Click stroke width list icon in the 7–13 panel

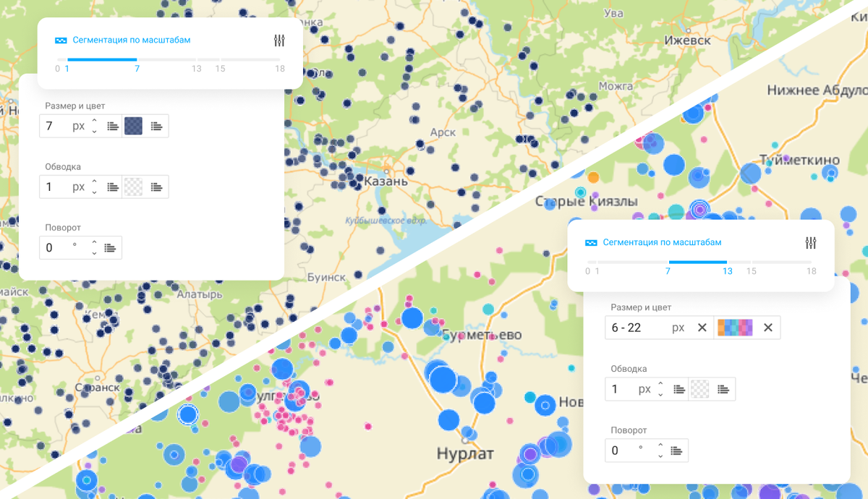point(679,389)
